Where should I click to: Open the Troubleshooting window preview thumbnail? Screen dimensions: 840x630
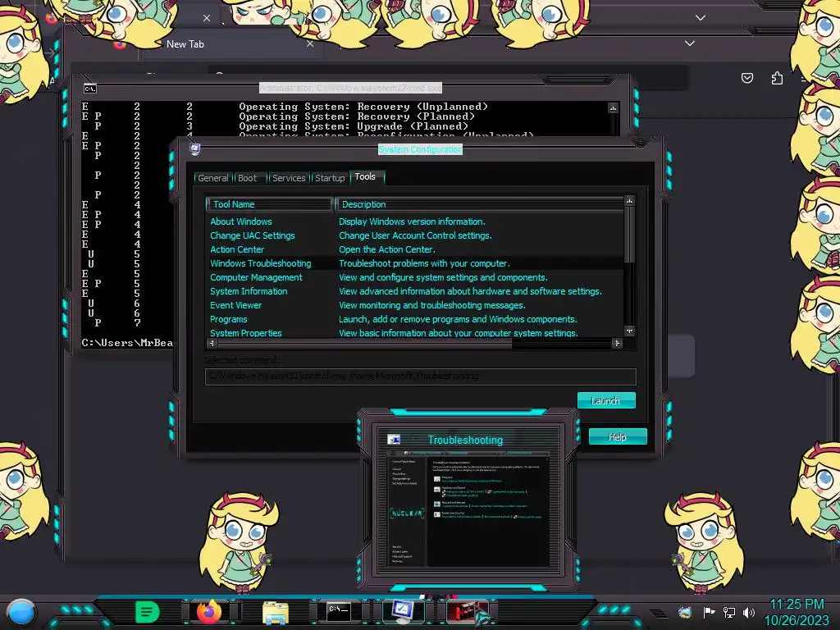467,507
